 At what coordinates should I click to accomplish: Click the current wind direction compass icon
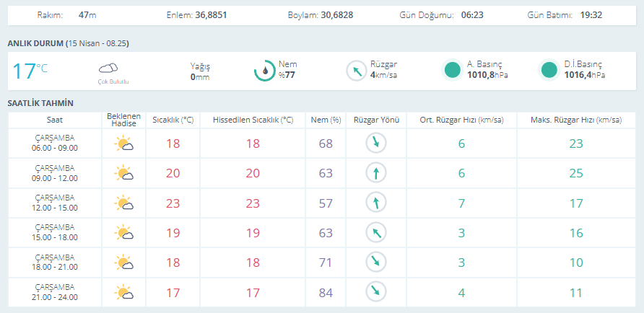(x=357, y=71)
